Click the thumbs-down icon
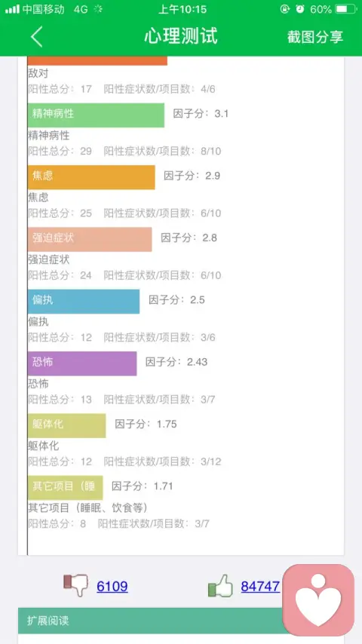362x644 pixels. [x=75, y=586]
